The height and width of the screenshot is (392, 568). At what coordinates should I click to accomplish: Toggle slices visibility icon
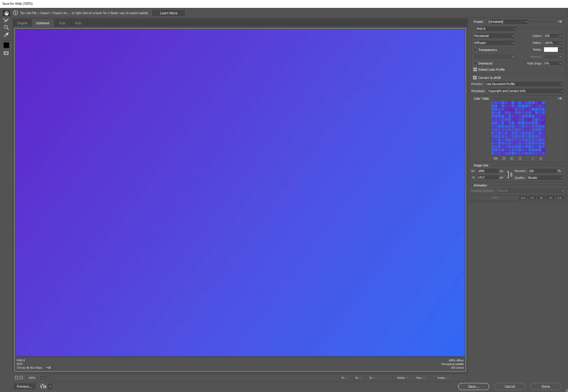6,53
